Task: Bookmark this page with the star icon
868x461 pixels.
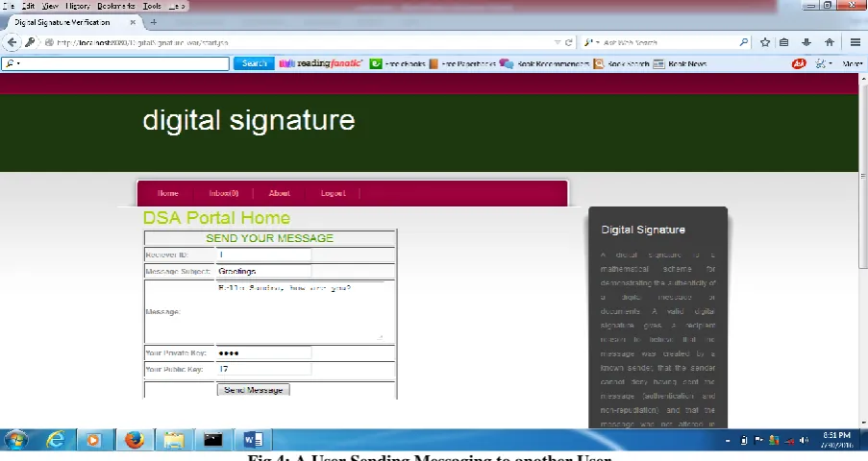Action: [x=765, y=42]
